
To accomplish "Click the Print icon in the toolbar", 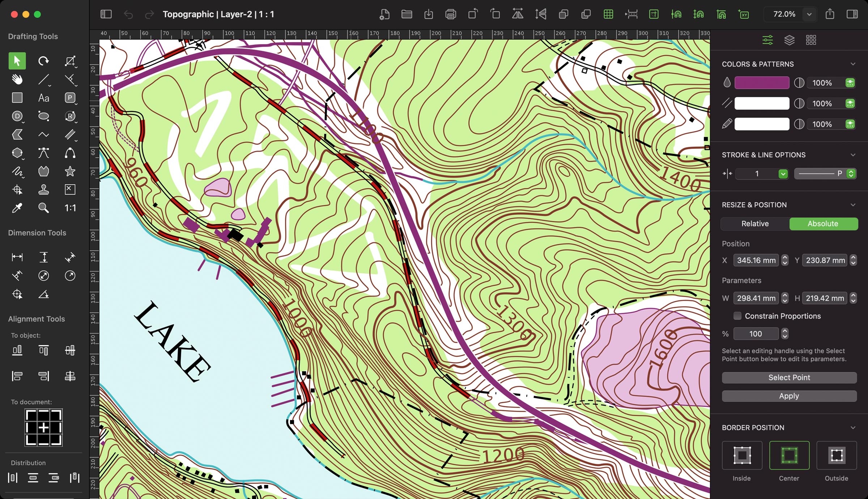I will 451,14.
